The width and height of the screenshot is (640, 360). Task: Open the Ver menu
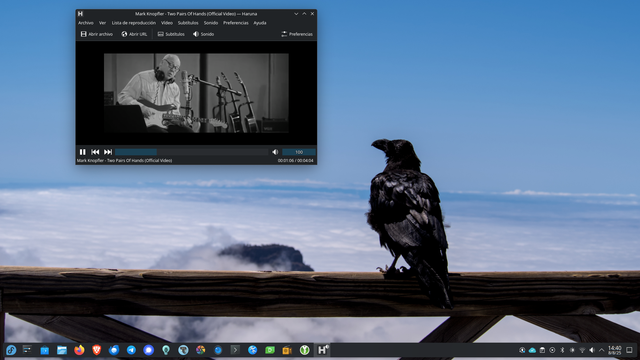102,23
